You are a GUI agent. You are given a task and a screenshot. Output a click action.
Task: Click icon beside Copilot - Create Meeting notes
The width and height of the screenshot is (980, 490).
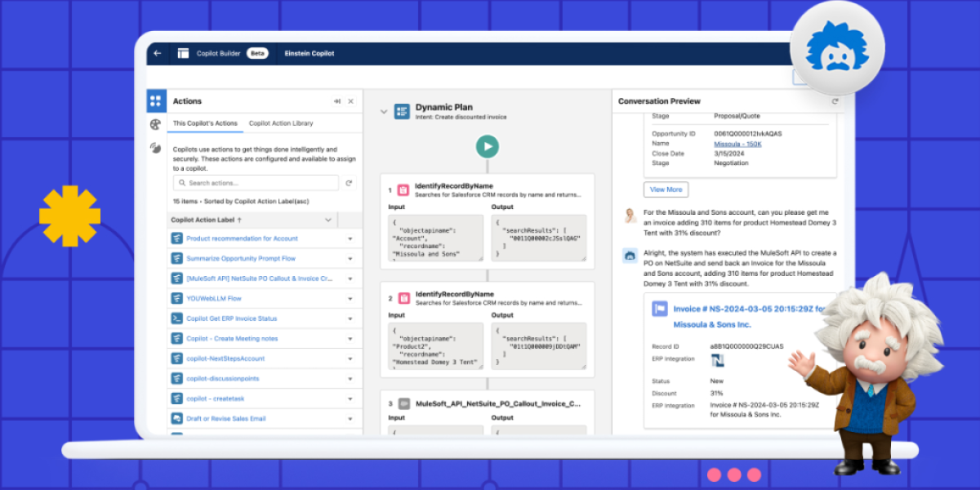176,338
